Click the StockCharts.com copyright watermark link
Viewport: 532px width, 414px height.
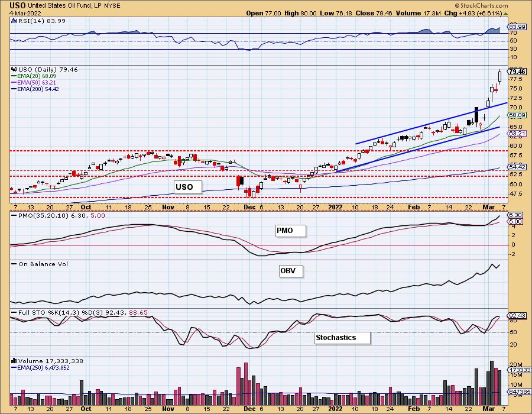[481, 5]
